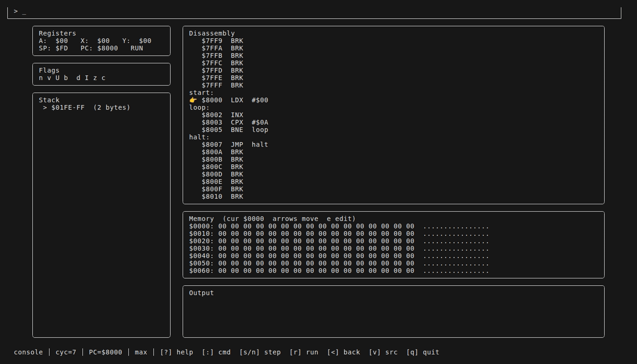Screen dimensions: 637x364
Task: Select the $8003 CPX #$0A instruction
Action: (x=235, y=122)
